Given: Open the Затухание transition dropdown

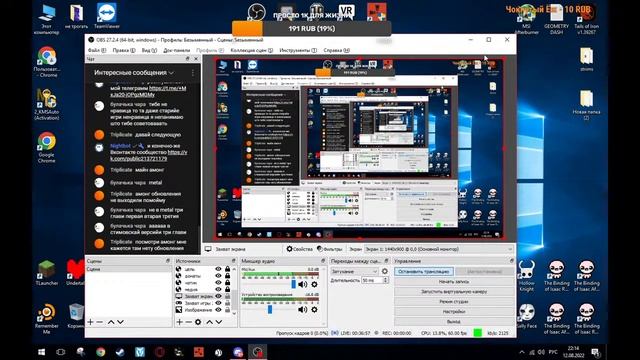Looking at the screenshot, I should tap(354, 271).
